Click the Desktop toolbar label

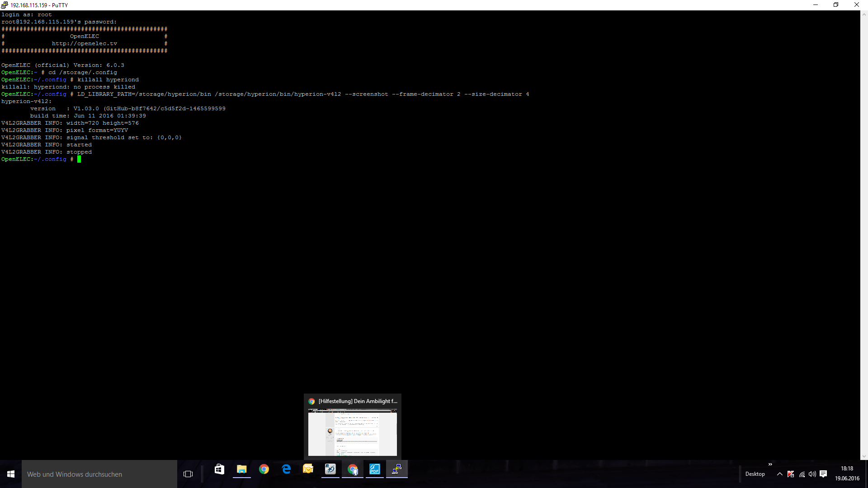tap(755, 474)
